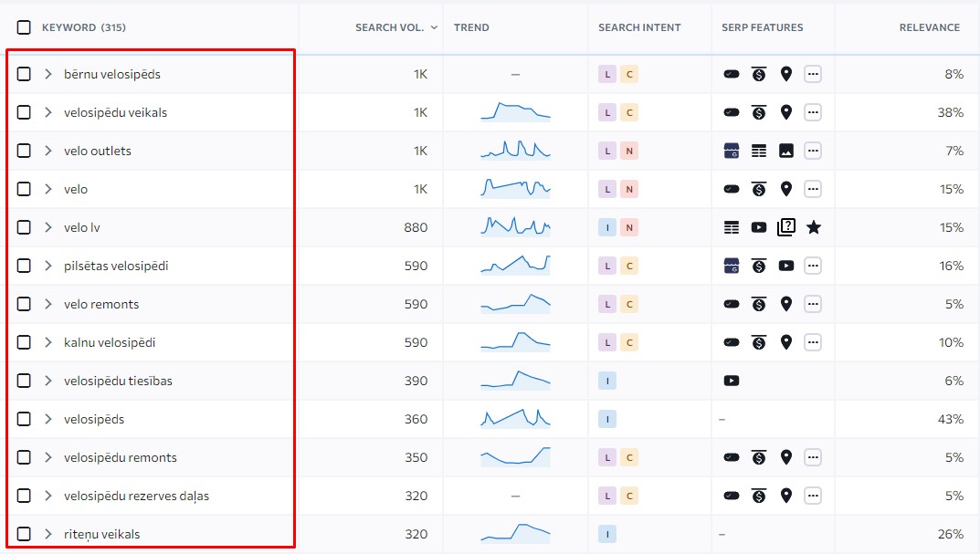The width and height of the screenshot is (980, 554).
Task: Click the Search Intent column header
Action: [639, 27]
